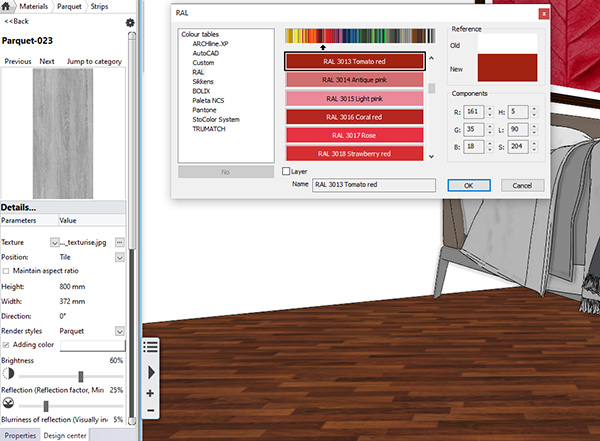Click the Name field with RAL 3013 text
This screenshot has height=441, width=600.
(x=373, y=185)
